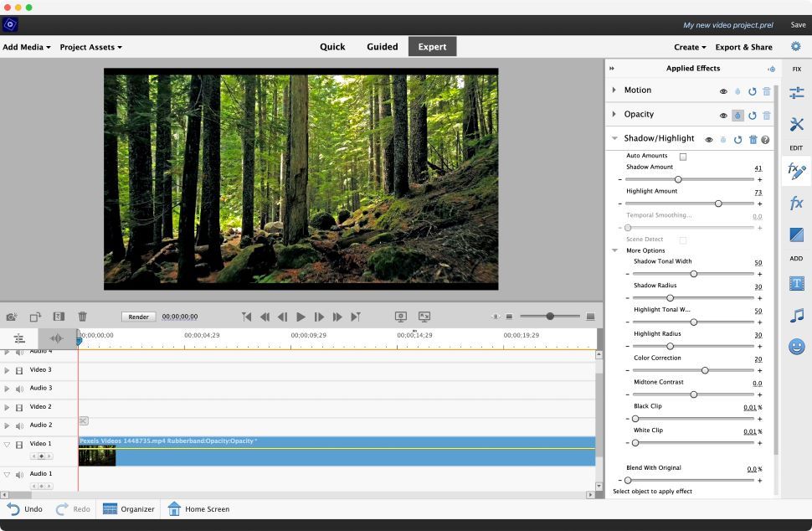Open the Adjust panel
The image size is (812, 531).
pos(795,92)
